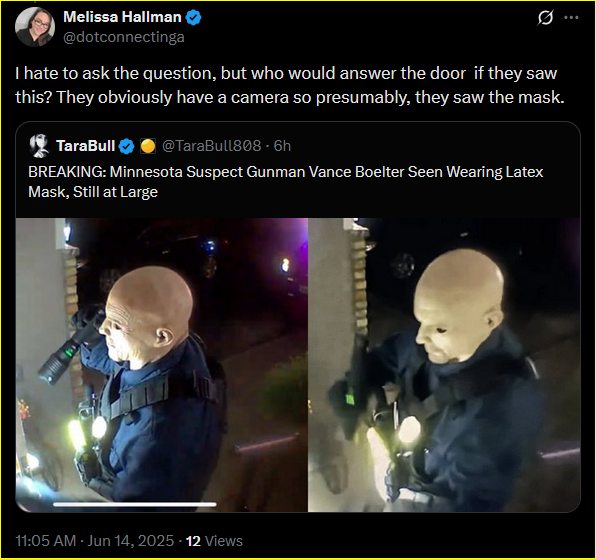Open the right masked suspect photo

444,365
